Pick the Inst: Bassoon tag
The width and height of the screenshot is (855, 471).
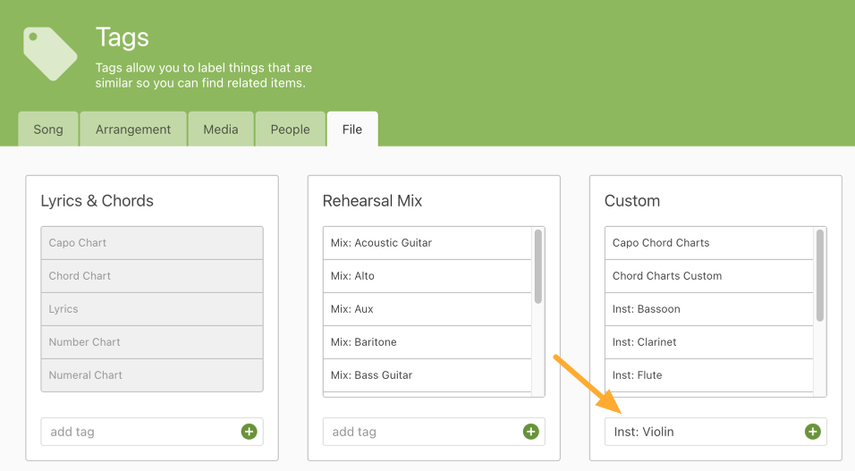click(709, 309)
